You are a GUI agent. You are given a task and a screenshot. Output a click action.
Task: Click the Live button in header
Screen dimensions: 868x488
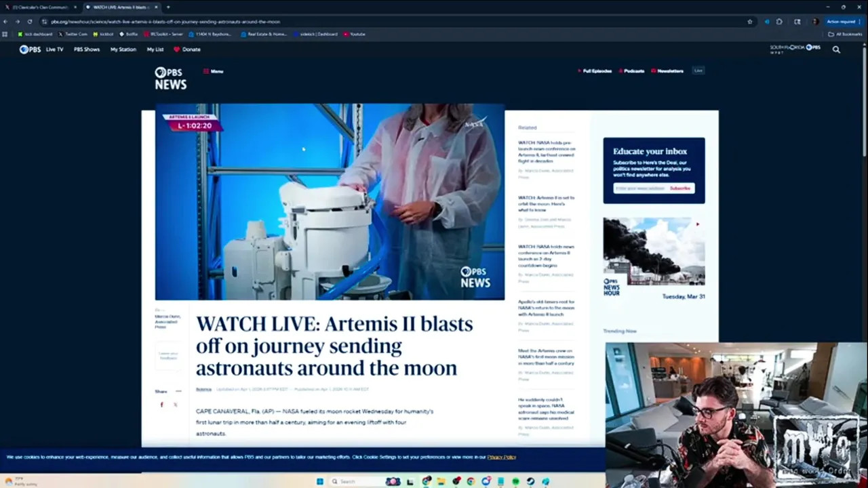click(698, 70)
